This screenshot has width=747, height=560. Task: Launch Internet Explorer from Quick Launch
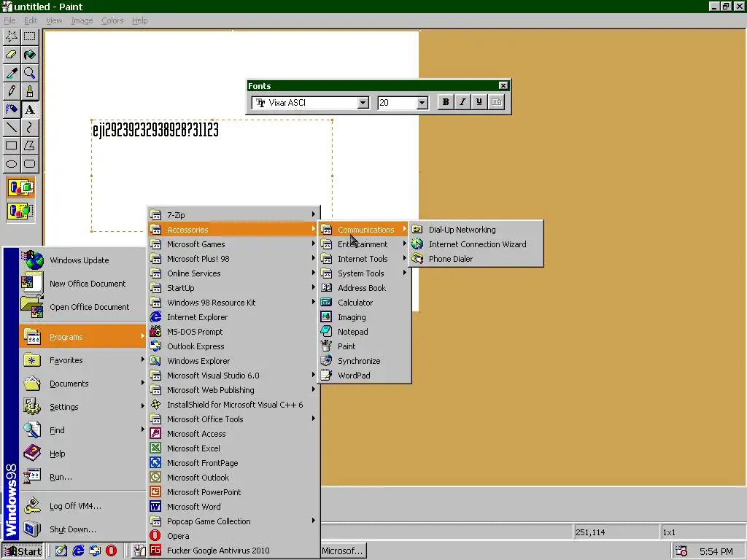pyautogui.click(x=78, y=551)
